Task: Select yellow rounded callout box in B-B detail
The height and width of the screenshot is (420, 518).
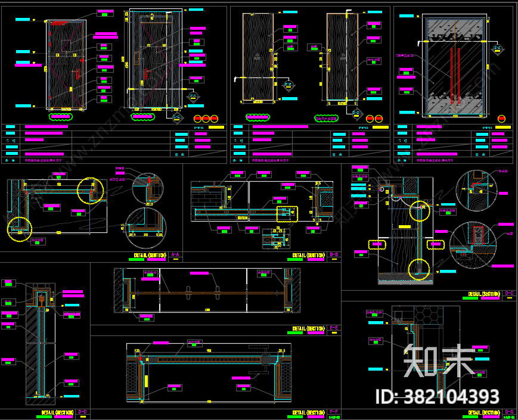Action: click(x=287, y=214)
